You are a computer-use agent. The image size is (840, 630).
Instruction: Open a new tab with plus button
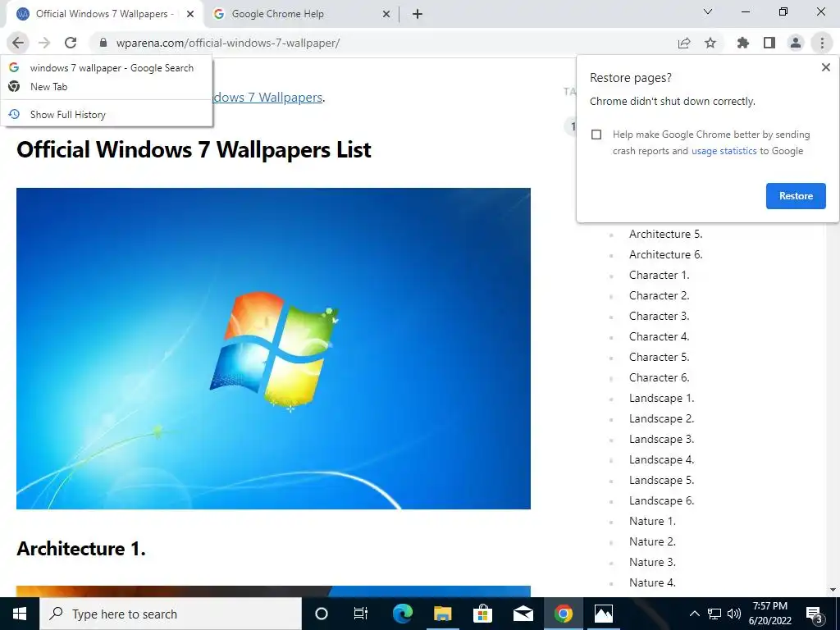tap(418, 14)
